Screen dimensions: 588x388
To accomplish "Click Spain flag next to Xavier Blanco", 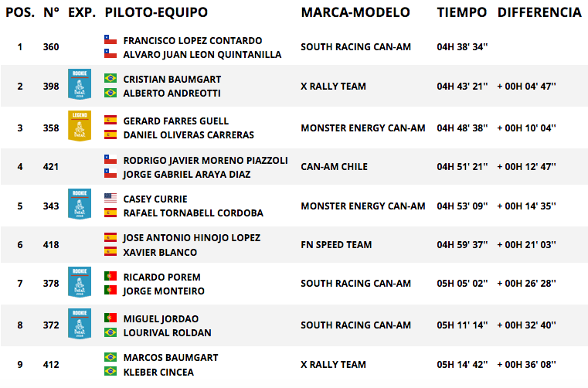I will [x=110, y=251].
